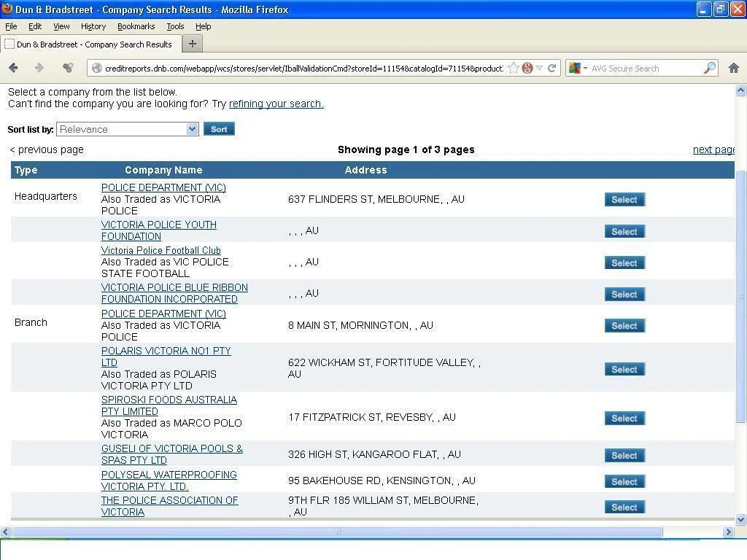The image size is (747, 560).
Task: Select the 622 WICKHAM ST company
Action: click(624, 369)
